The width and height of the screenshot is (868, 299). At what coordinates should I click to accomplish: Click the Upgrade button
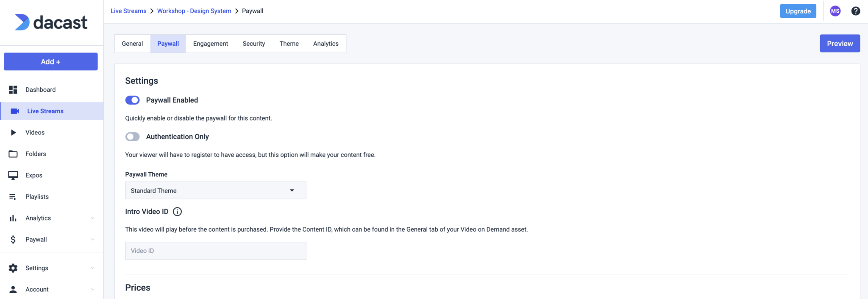click(798, 11)
